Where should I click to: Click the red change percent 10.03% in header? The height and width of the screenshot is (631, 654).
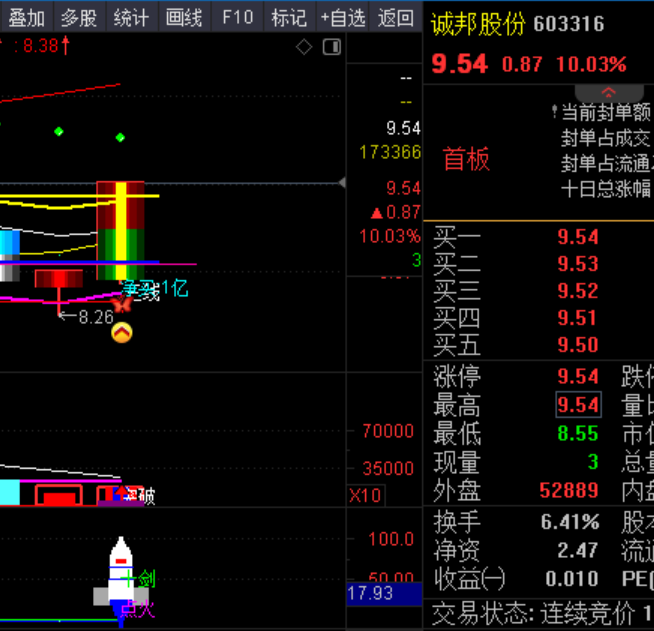point(591,64)
